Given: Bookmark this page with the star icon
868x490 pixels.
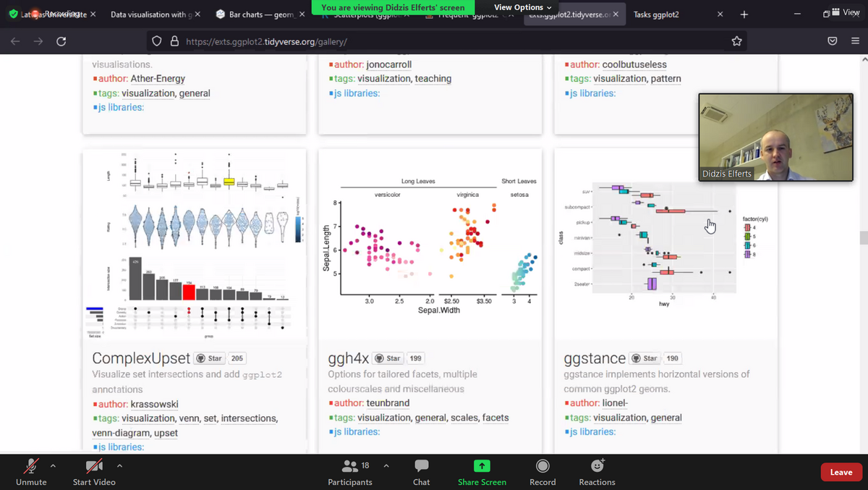Looking at the screenshot, I should click(x=737, y=41).
